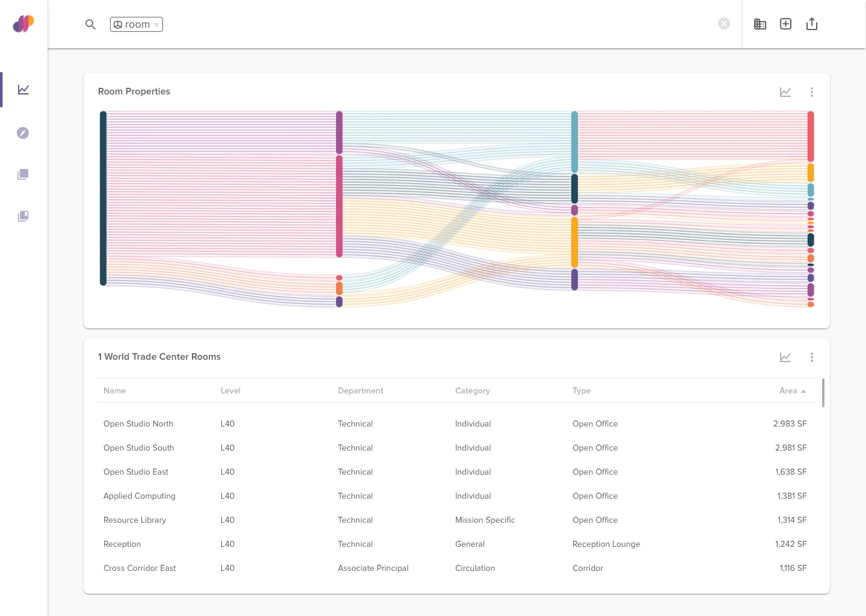The height and width of the screenshot is (616, 866).
Task: Open the analytics chart sidebar tab
Action: point(23,90)
